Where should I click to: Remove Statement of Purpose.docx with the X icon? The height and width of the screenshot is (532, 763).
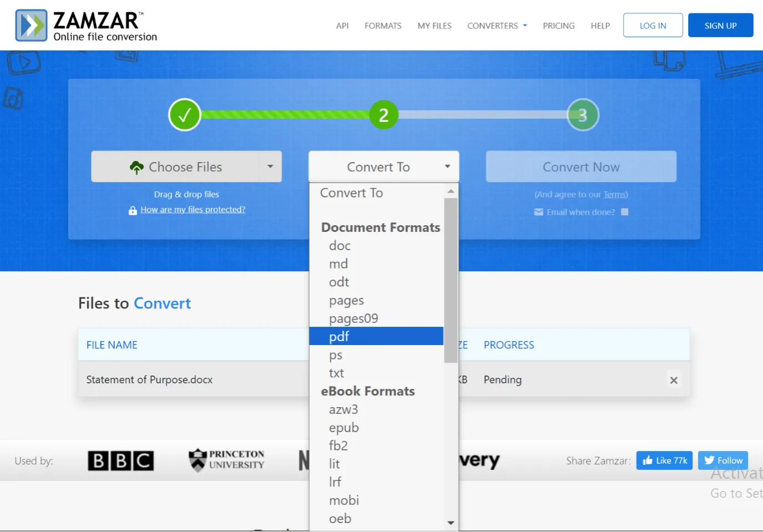point(674,380)
